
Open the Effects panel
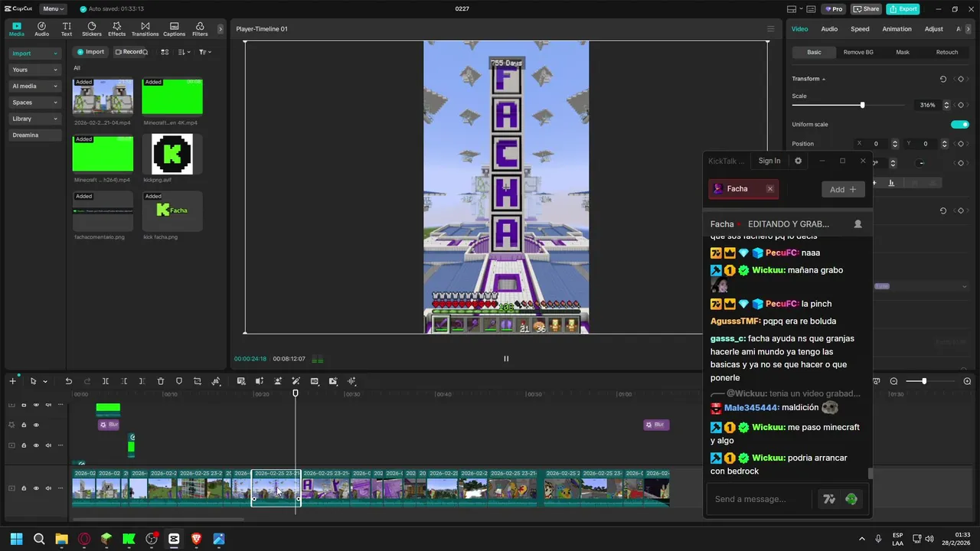[116, 29]
